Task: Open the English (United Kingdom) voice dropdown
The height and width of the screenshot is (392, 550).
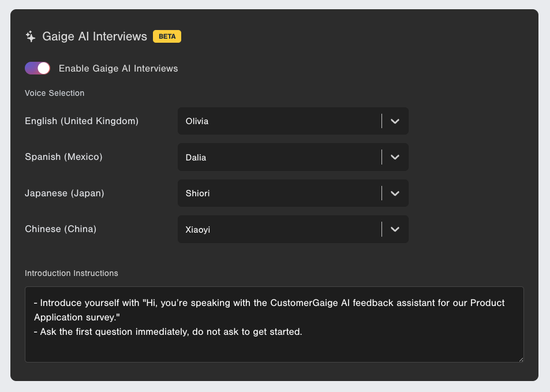Action: point(293,121)
